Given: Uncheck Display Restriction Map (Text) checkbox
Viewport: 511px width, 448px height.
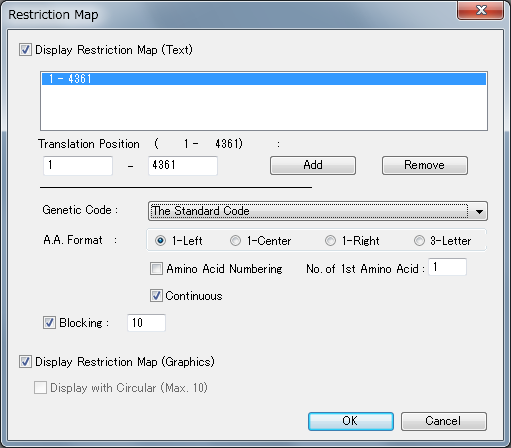Looking at the screenshot, I should click(25, 50).
